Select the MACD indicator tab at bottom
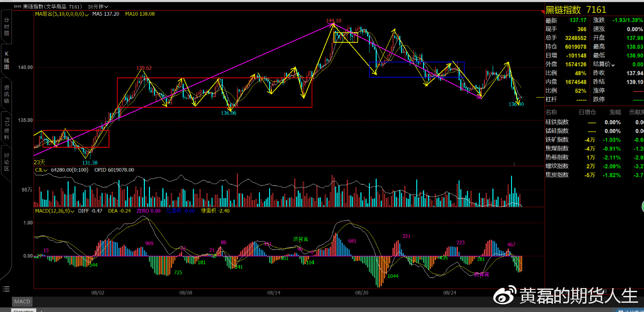Image resolution: width=644 pixels, height=312 pixels. [x=22, y=302]
